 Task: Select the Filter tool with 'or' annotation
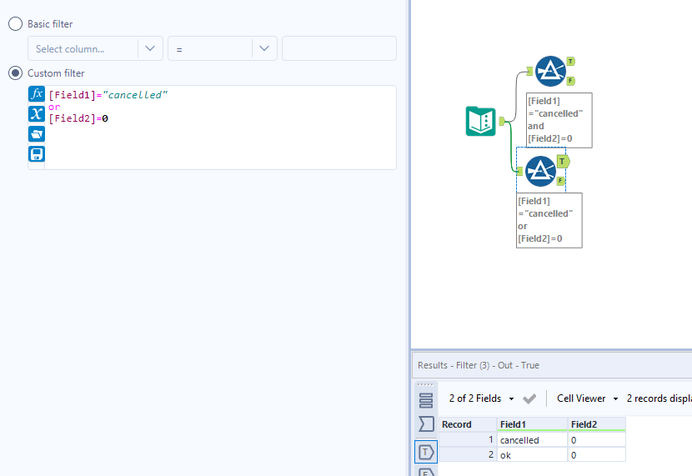pos(540,171)
